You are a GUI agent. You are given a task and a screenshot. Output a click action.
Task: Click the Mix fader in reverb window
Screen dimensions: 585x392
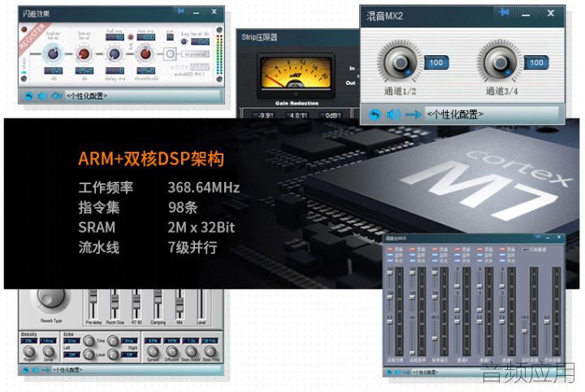coord(180,304)
